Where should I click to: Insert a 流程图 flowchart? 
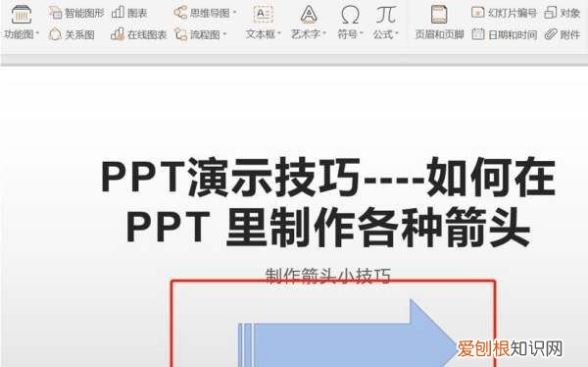point(197,34)
